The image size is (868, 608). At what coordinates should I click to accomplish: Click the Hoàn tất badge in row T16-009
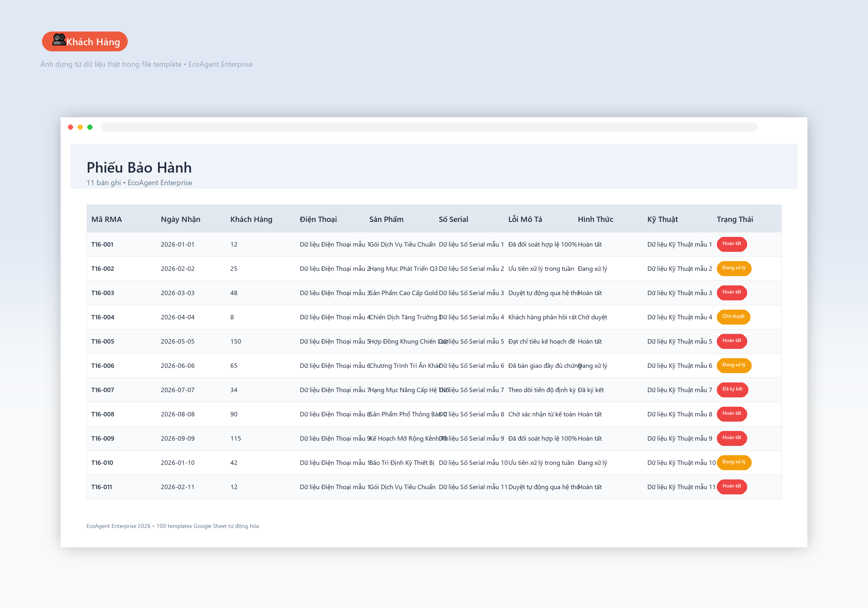732,438
